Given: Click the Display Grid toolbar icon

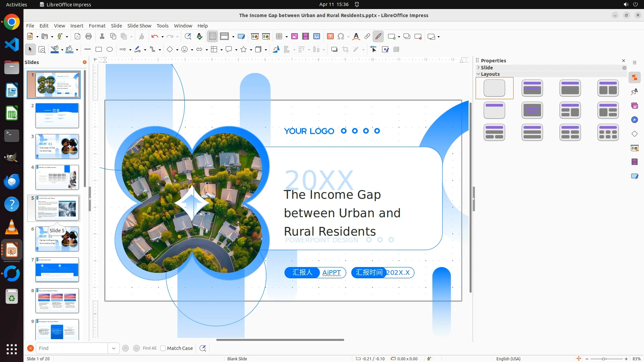Looking at the screenshot, I should point(213,37).
